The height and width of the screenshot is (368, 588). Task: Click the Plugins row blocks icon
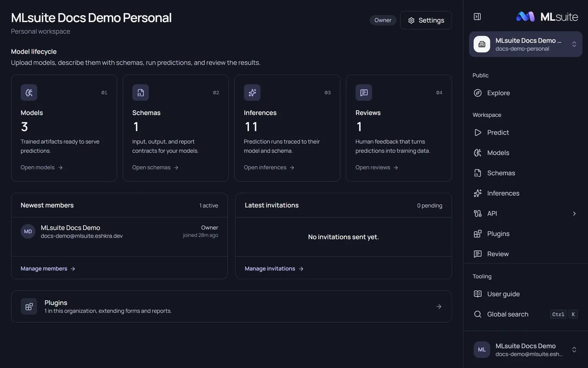(x=29, y=306)
